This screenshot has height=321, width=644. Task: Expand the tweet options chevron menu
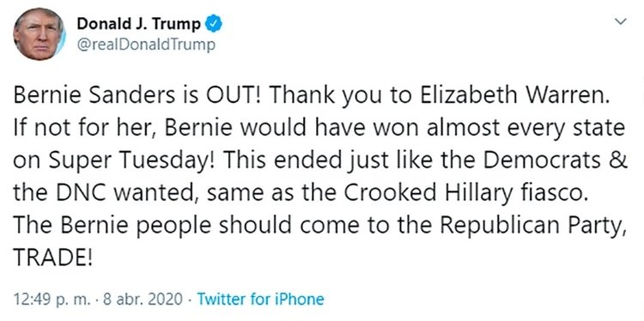pyautogui.click(x=622, y=21)
